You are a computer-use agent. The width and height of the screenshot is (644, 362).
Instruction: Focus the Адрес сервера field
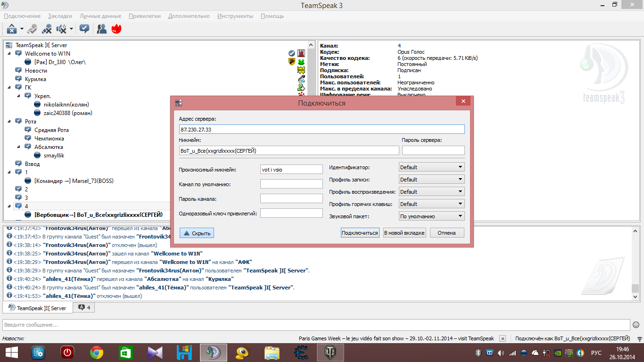point(322,129)
